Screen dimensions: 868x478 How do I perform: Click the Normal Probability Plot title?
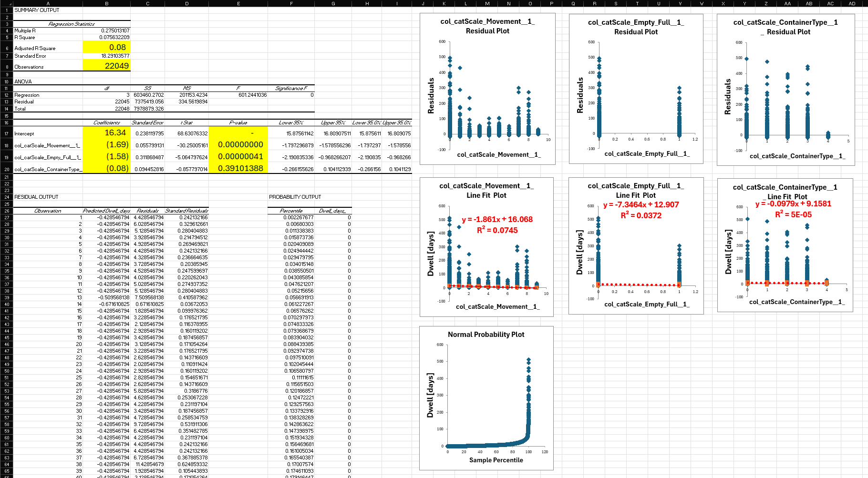click(x=486, y=335)
